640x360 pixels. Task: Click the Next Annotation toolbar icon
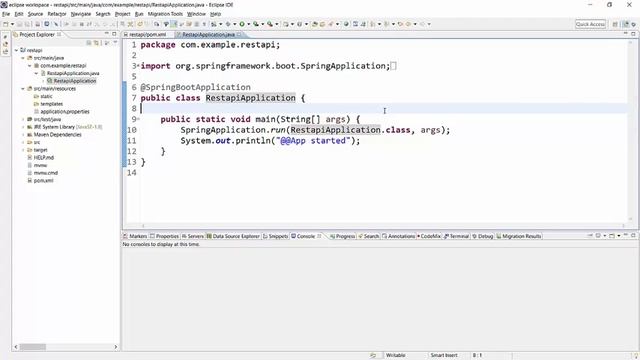(373, 24)
